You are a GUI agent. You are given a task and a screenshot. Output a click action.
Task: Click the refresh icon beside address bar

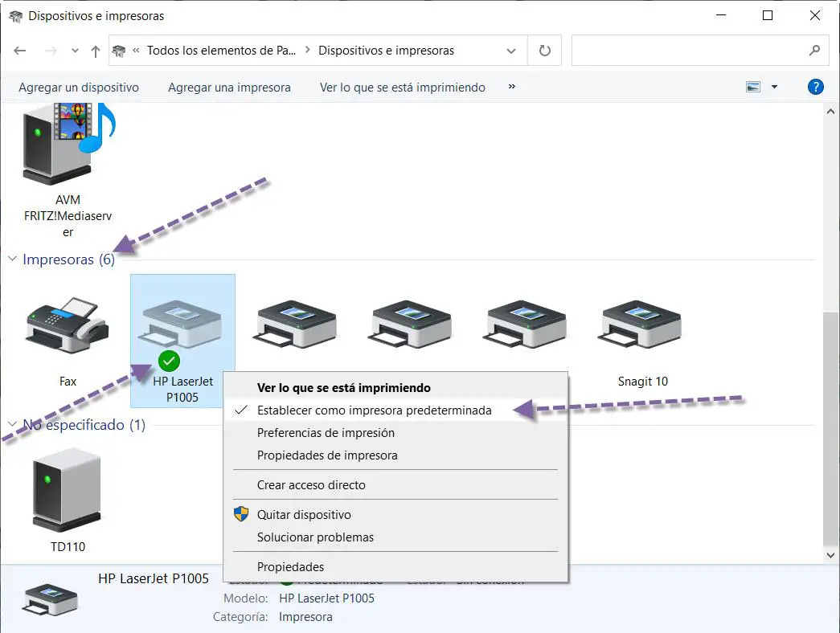coord(545,51)
